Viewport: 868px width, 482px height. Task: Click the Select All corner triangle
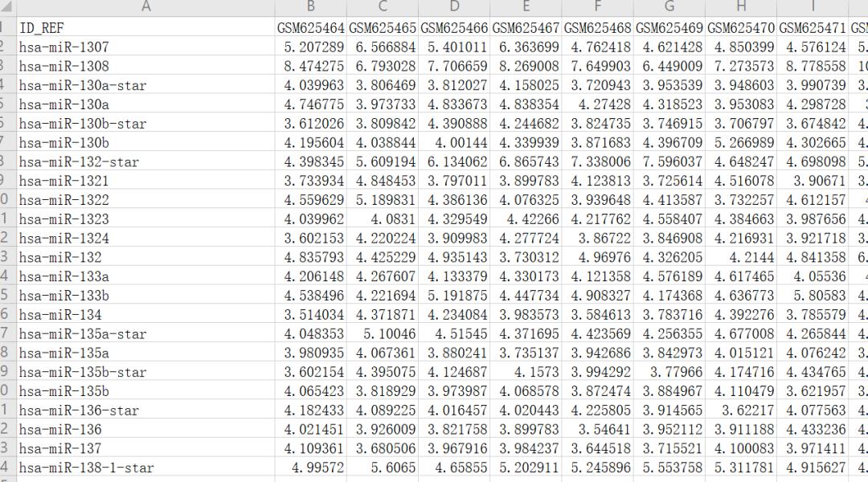[8, 8]
